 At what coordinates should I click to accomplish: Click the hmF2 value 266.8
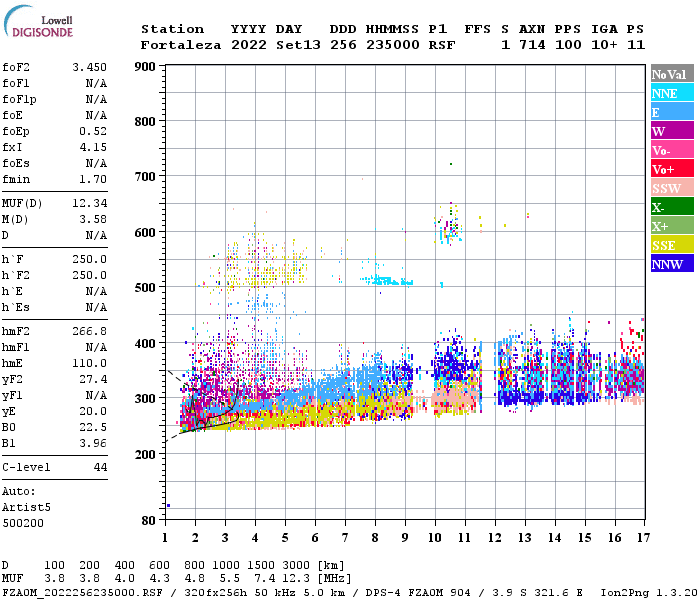[x=90, y=331]
